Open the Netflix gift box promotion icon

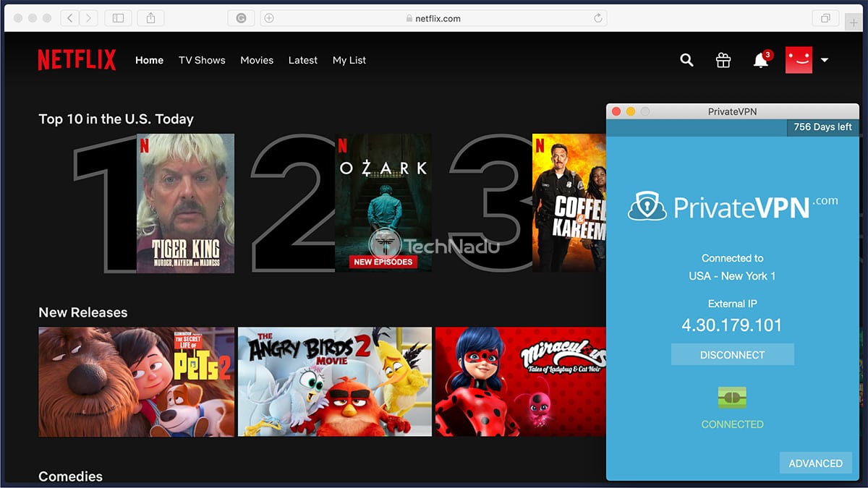(723, 60)
